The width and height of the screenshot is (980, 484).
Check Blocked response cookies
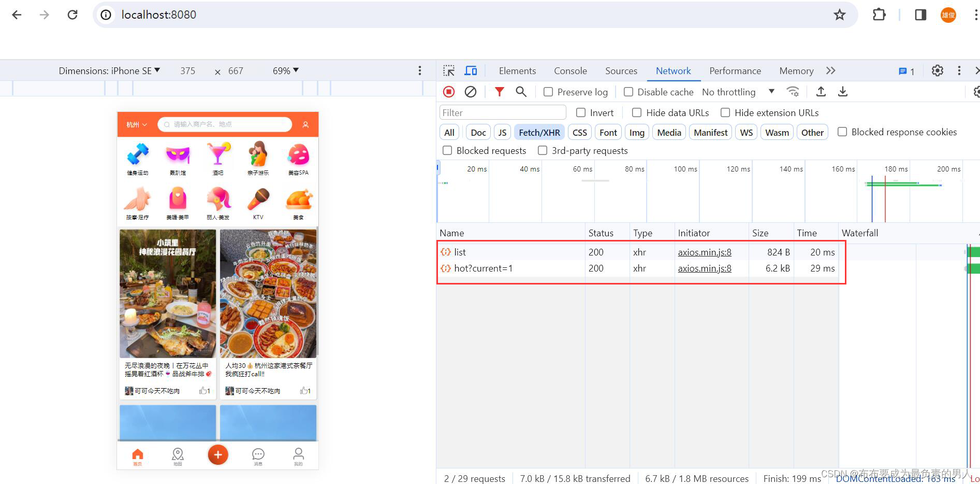[842, 132]
